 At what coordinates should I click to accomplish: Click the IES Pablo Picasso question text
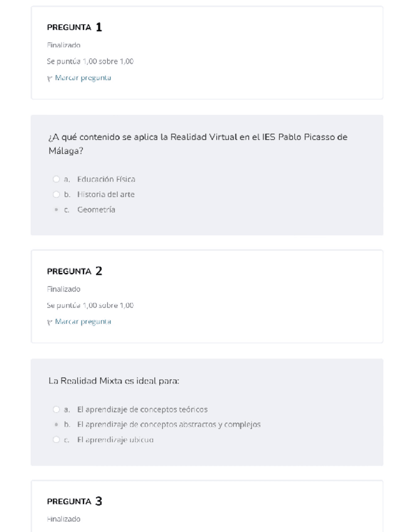coord(198,144)
